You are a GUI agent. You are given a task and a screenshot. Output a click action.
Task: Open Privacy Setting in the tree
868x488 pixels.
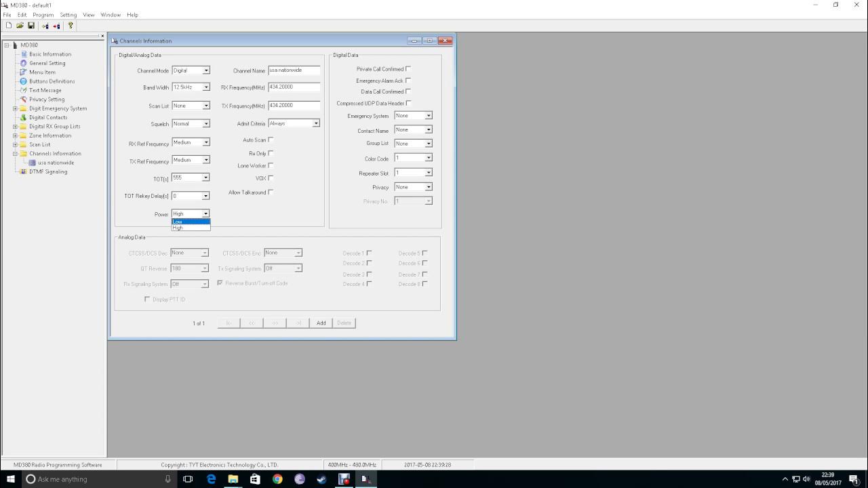[x=46, y=99]
